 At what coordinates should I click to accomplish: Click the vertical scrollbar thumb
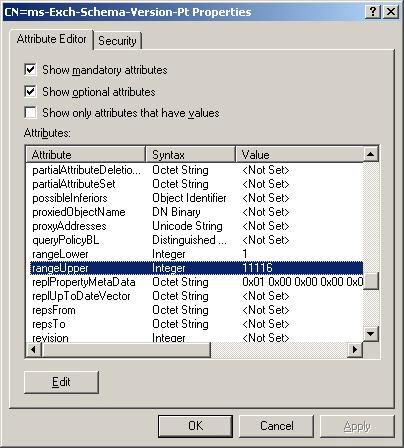tap(371, 281)
